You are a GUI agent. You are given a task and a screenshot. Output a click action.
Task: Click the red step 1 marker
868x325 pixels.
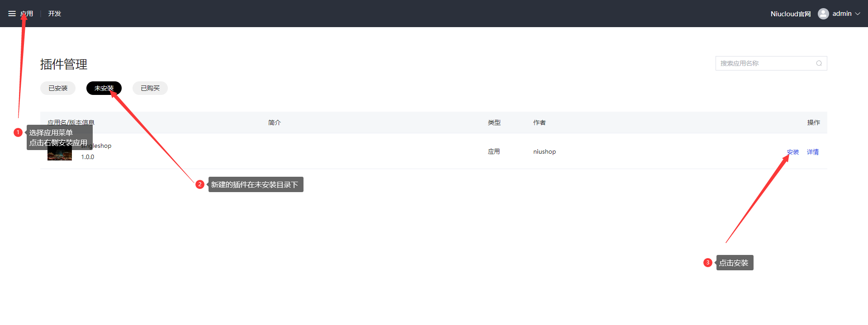coord(18,132)
